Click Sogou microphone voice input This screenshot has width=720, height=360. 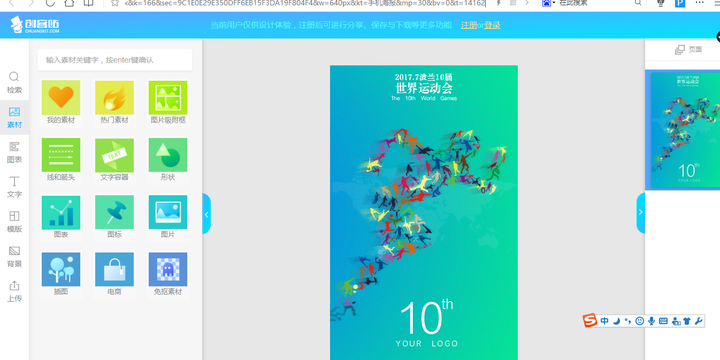tap(651, 321)
